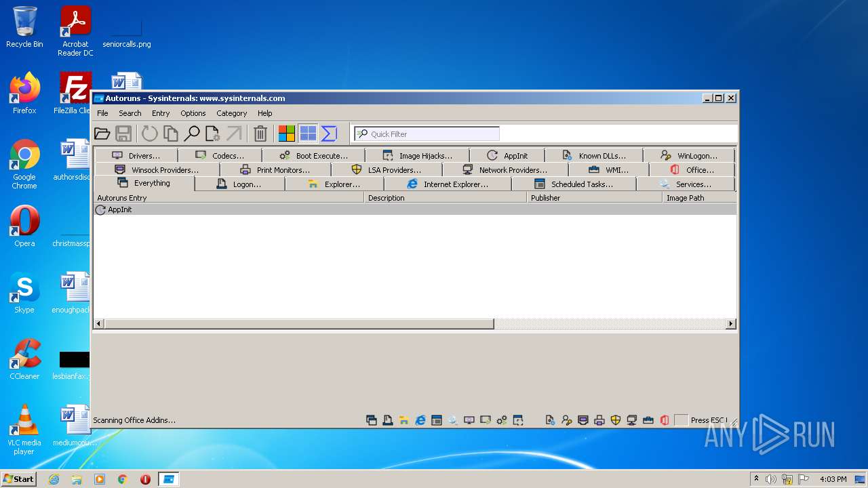Open Acrobat Reader DC desktop shortcut
The height and width of the screenshot is (488, 868).
tap(75, 31)
